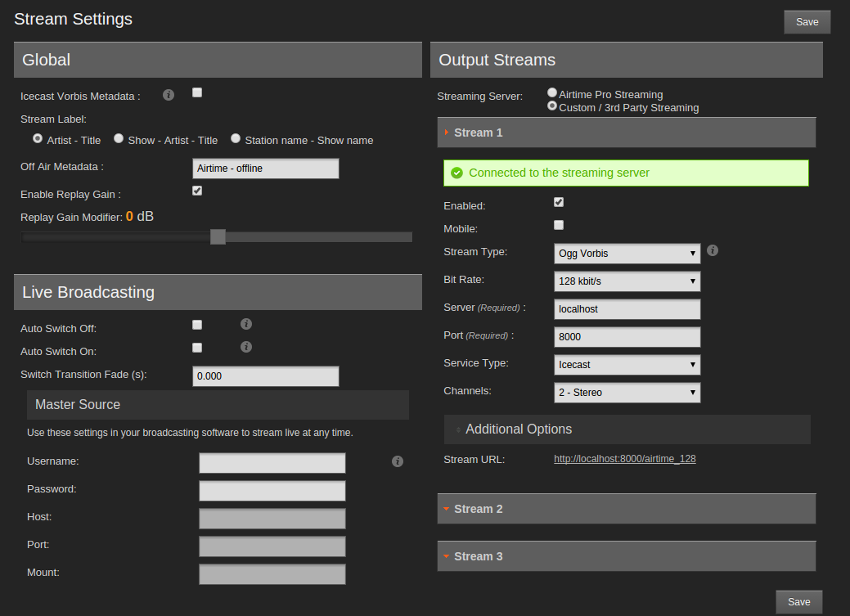Enable Auto Switch Off checkbox
Screen dimensions: 850x616
(197, 325)
